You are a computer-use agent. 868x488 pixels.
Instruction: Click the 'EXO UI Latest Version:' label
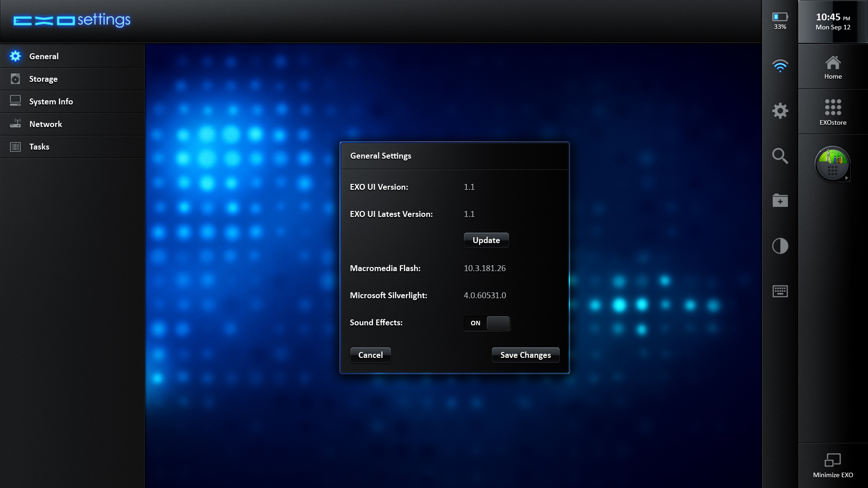[391, 214]
